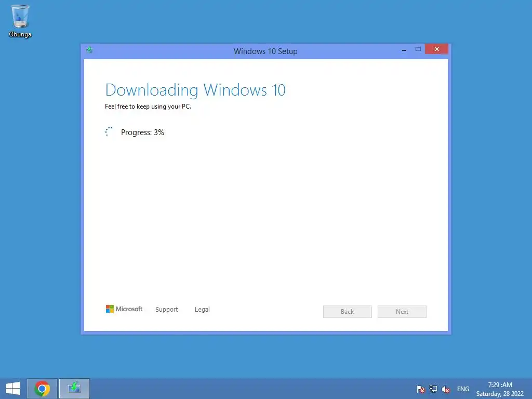The image size is (532, 399).
Task: Select the Windows 10 Setup taskbar icon
Action: tap(74, 389)
